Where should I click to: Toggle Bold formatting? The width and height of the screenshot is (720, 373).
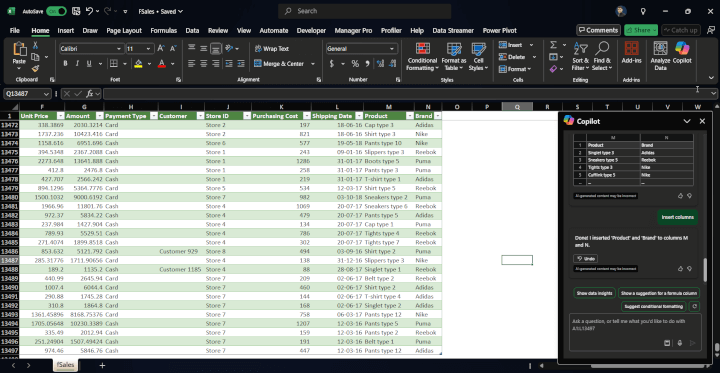click(x=65, y=64)
